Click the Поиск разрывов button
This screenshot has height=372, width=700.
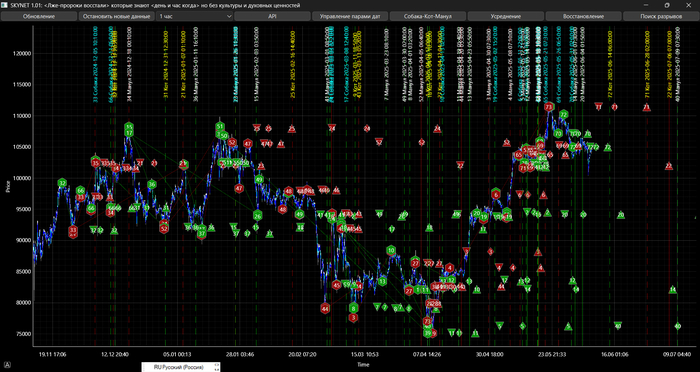click(661, 17)
